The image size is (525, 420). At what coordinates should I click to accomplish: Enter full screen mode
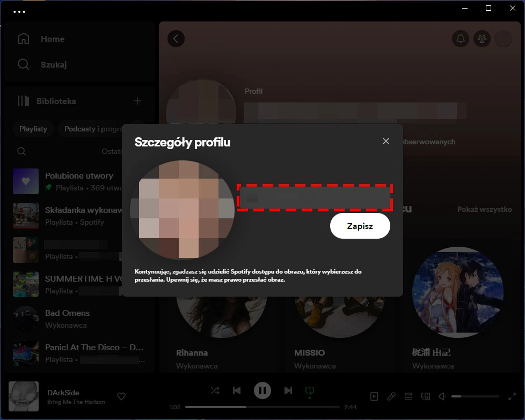tap(512, 396)
